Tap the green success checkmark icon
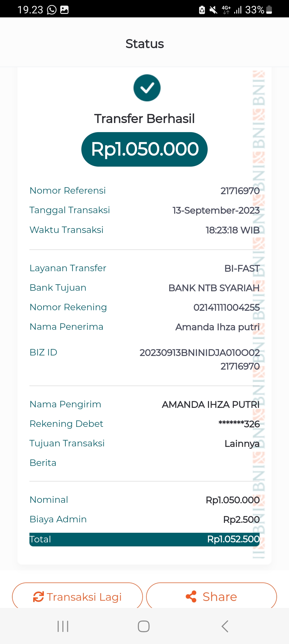The width and height of the screenshot is (289, 644). click(x=147, y=88)
